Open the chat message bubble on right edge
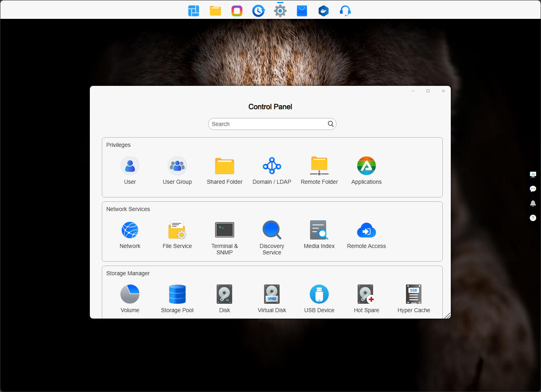The image size is (541, 392). (x=533, y=189)
